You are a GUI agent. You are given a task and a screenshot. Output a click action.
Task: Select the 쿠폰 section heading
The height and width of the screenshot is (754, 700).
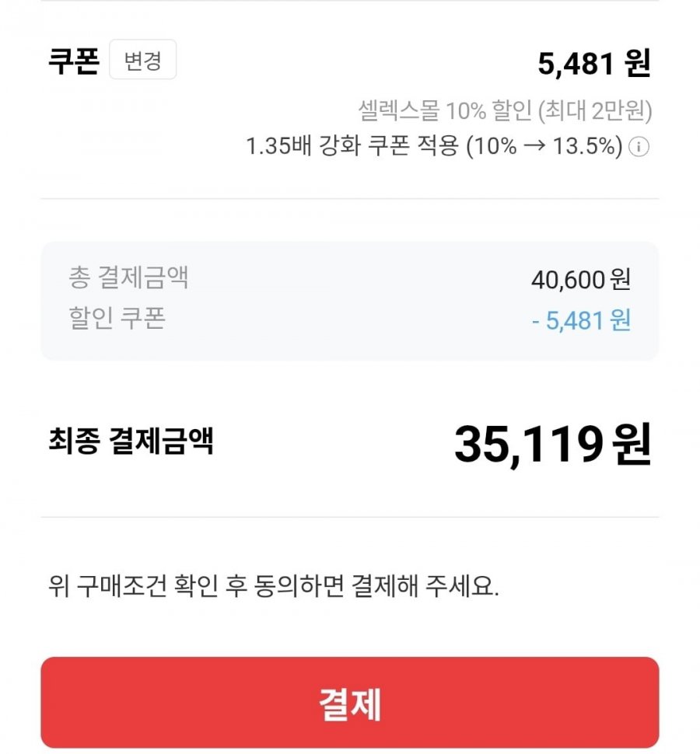click(x=74, y=61)
